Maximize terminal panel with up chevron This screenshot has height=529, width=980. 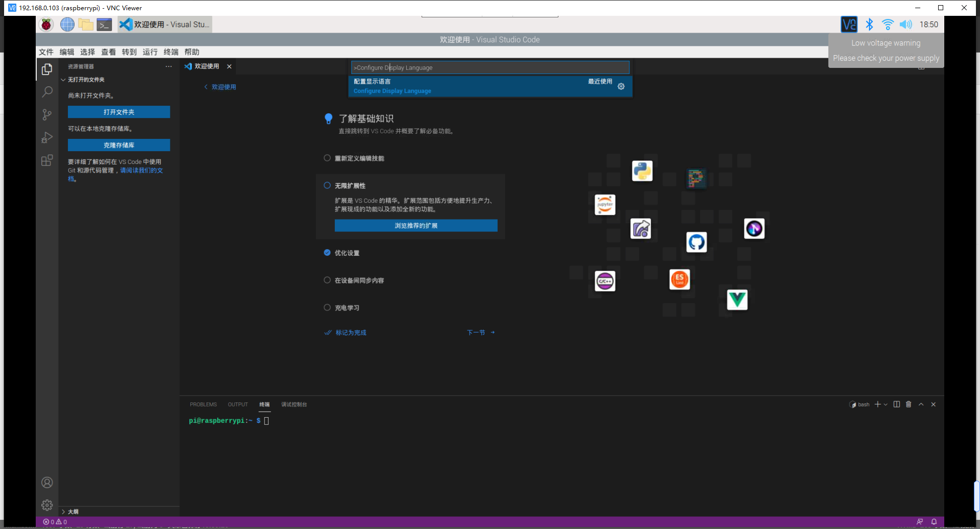(921, 404)
